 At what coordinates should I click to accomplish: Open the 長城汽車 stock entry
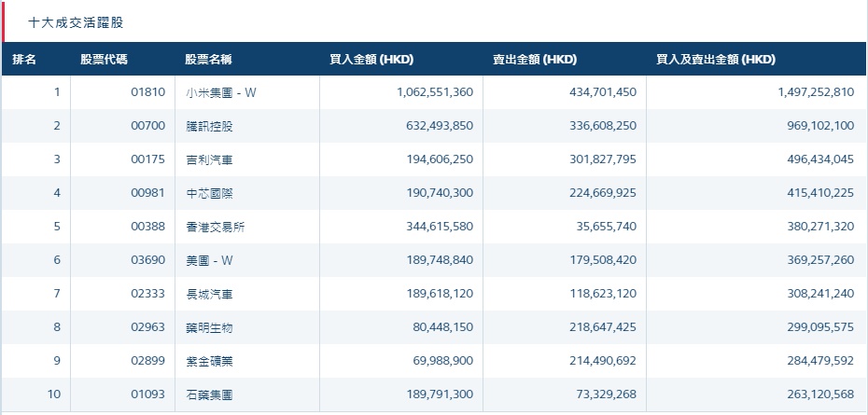tap(209, 294)
